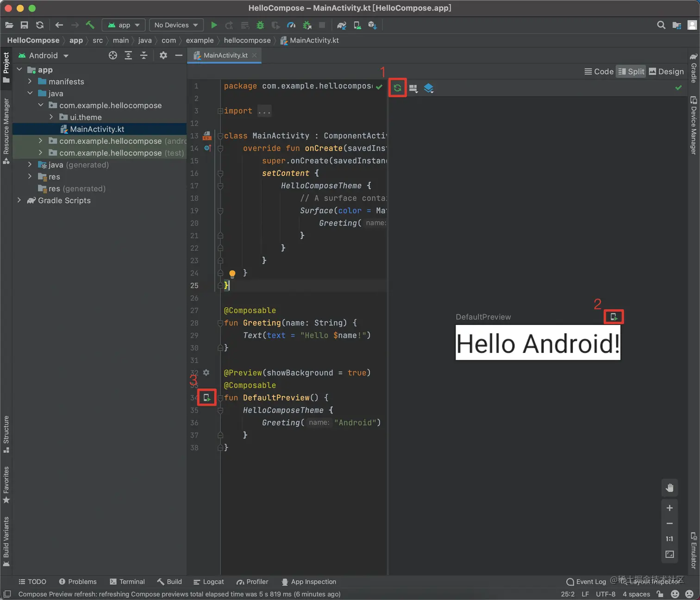Click the Sync/reload from disk toolbar icon
700x600 pixels.
click(40, 25)
